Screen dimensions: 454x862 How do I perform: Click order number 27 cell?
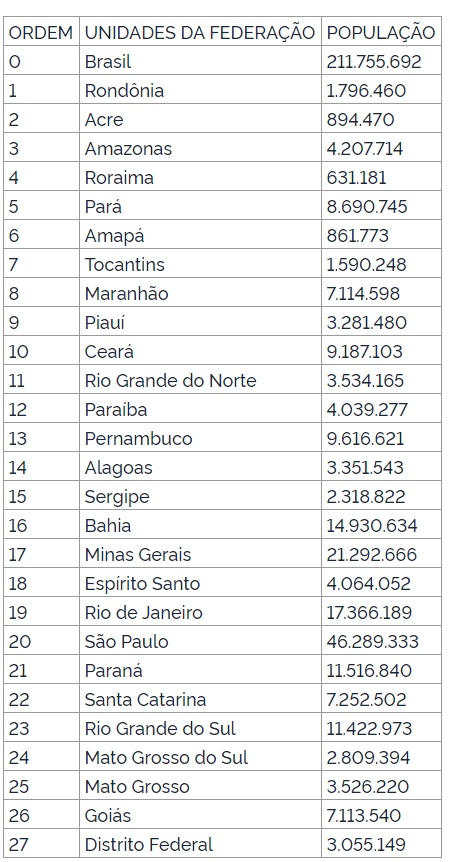[x=41, y=844]
